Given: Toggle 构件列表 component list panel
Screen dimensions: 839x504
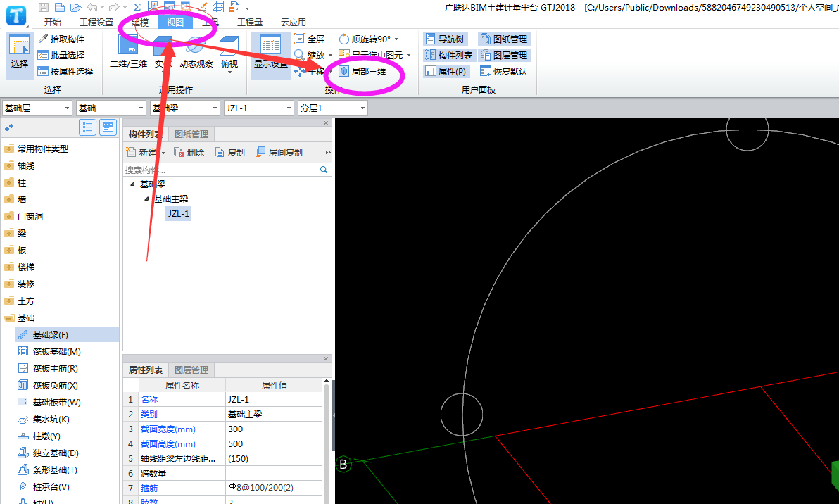Looking at the screenshot, I should click(449, 55).
